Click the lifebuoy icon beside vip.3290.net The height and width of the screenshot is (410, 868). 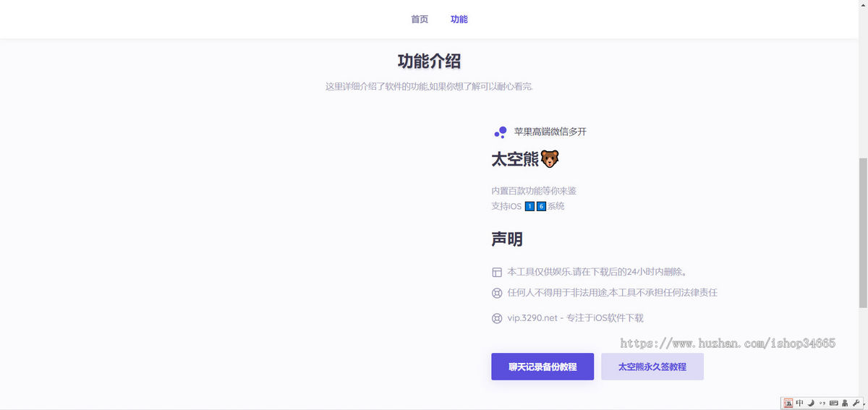tap(497, 318)
